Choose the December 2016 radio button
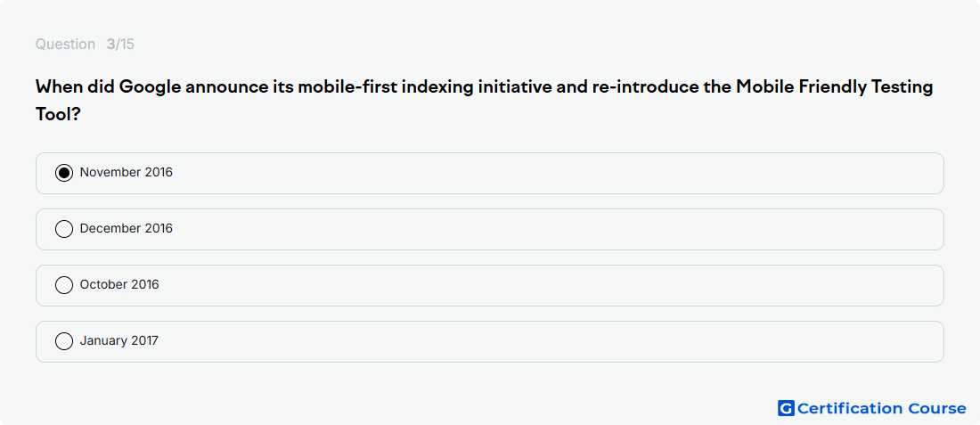980x425 pixels. (64, 229)
